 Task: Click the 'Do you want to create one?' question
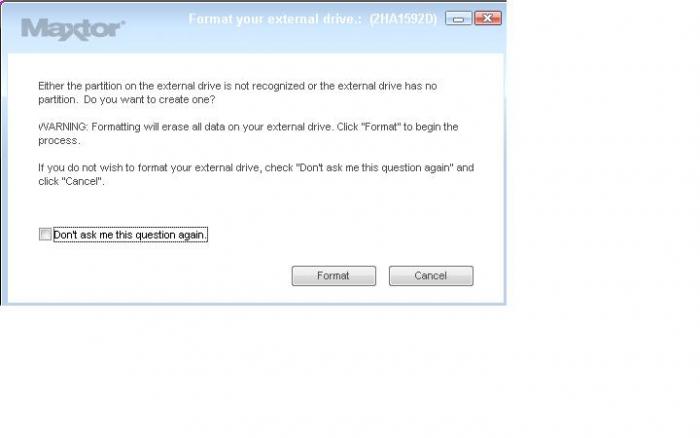point(149,100)
